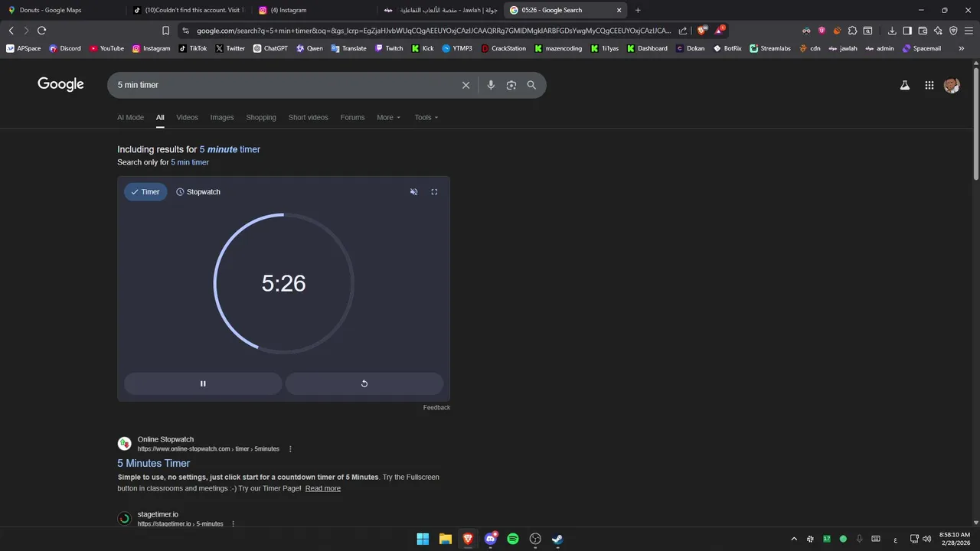
Task: Switch to the Instagram browser tab
Action: [x=314, y=10]
